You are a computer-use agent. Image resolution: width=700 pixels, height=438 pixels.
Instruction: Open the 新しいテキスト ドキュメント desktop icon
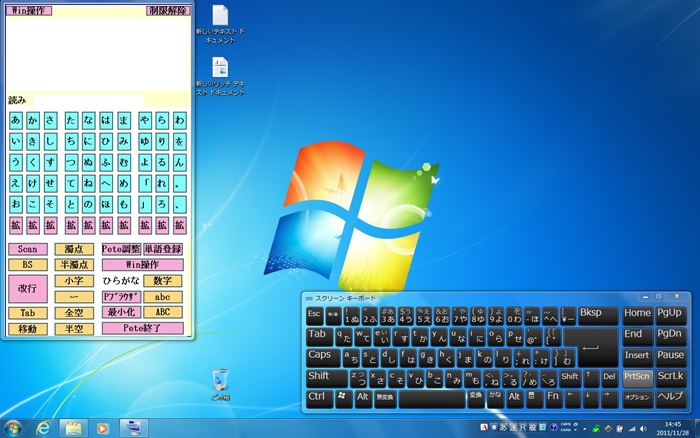pyautogui.click(x=220, y=25)
